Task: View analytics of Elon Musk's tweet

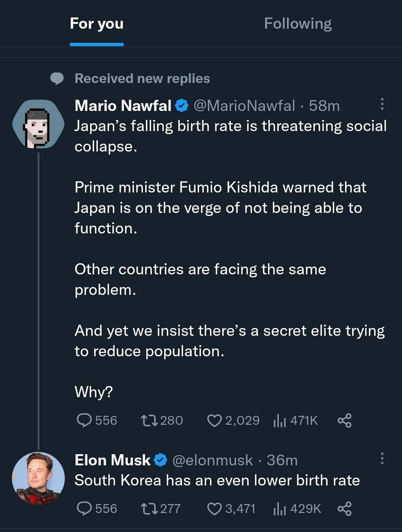Action: (280, 509)
